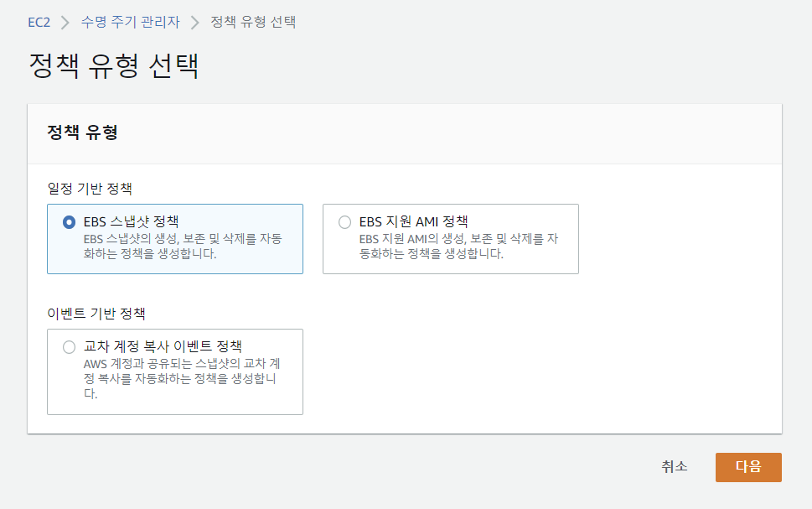Screen dimensions: 812x509
Task: Click the 정책 유형 선택 breadcrumb text
Action: [x=253, y=23]
